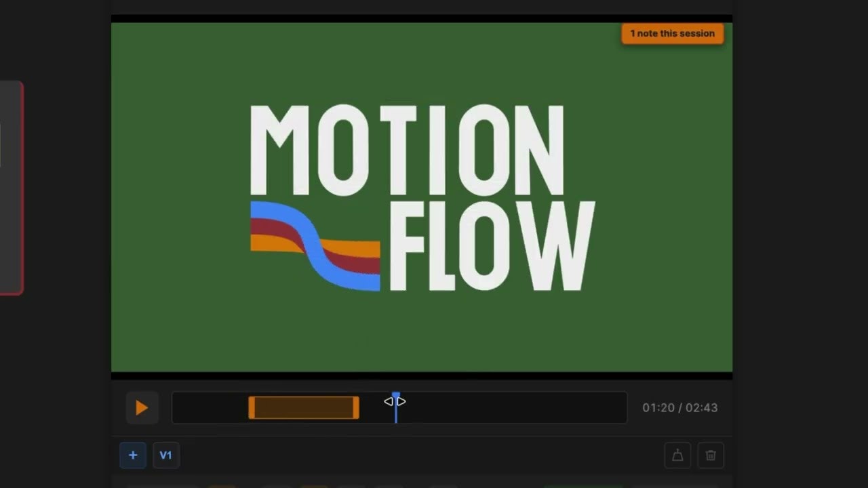The width and height of the screenshot is (868, 488).
Task: Step back one frame using the left arrow
Action: pos(390,401)
